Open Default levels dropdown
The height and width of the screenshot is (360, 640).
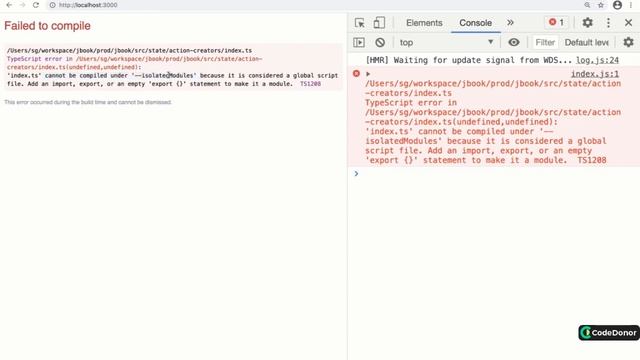(587, 42)
